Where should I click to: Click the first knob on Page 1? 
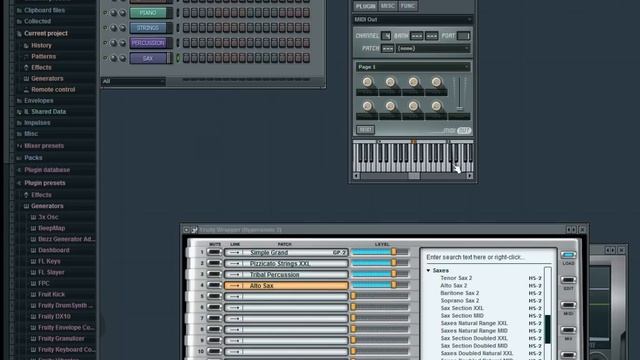pos(367,82)
